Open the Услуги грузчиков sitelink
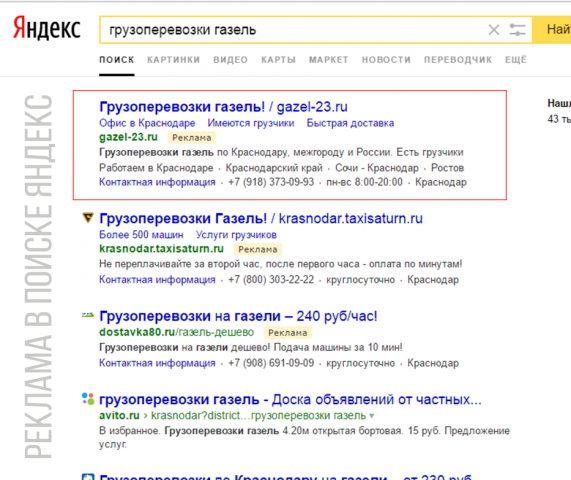 coord(236,235)
